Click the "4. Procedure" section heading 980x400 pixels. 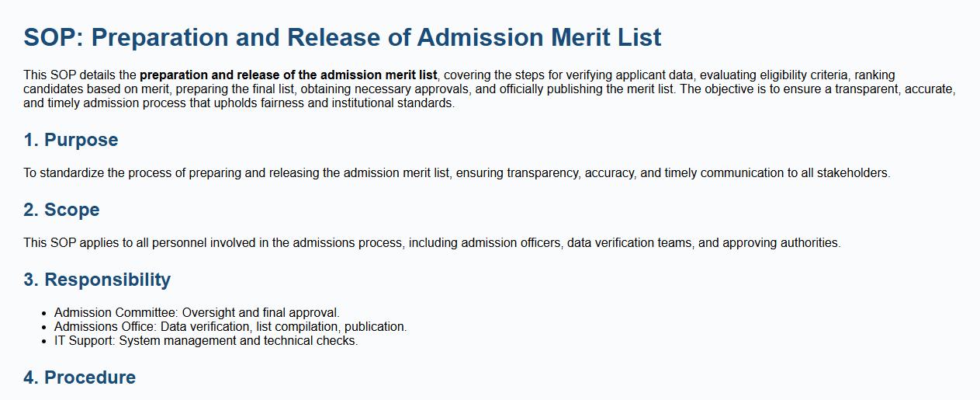[79, 377]
